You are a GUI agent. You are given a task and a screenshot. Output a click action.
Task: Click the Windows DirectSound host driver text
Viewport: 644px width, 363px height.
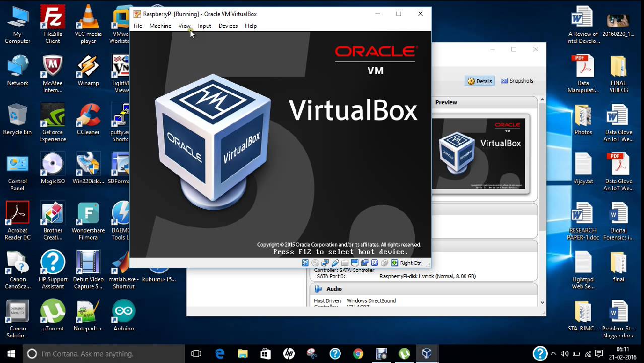371,300
